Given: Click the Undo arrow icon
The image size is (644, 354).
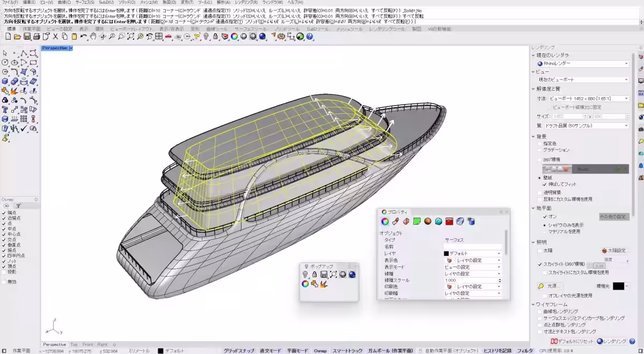Looking at the screenshot, I should 83,36.
